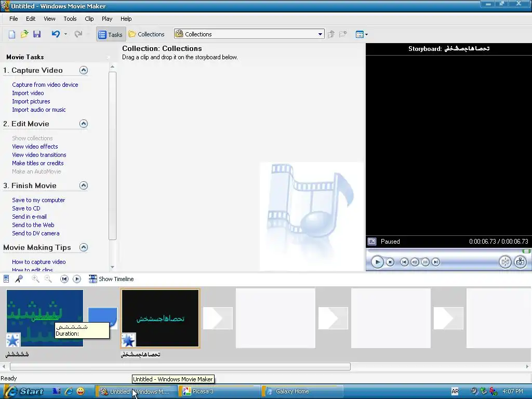Open a project with the Open folder icon
Viewport: 532px width, 399px height.
24,34
